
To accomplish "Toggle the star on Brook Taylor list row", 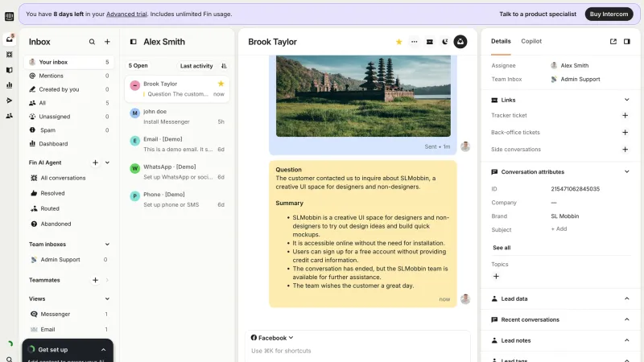I will [221, 84].
